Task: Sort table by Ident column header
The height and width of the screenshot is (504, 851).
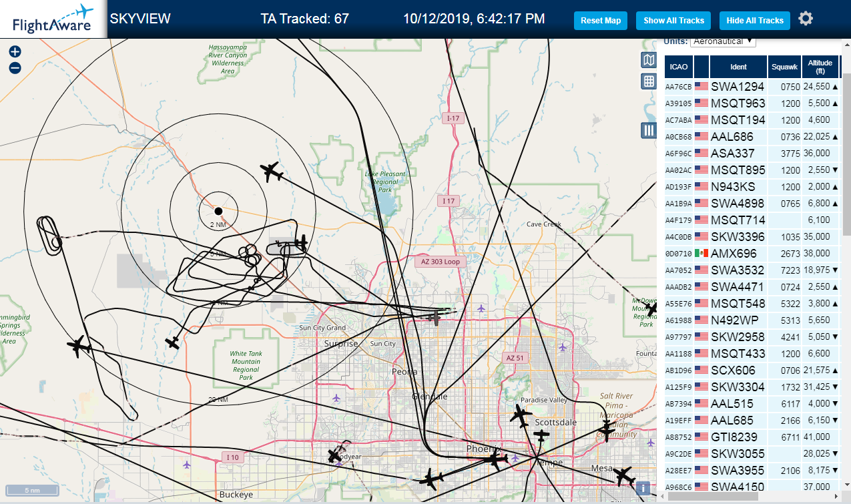Action: [738, 67]
